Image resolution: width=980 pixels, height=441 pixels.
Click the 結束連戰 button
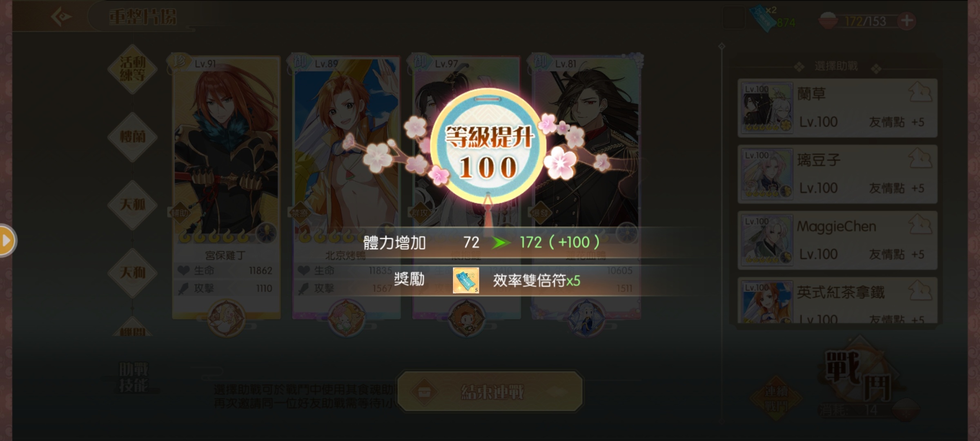[490, 392]
